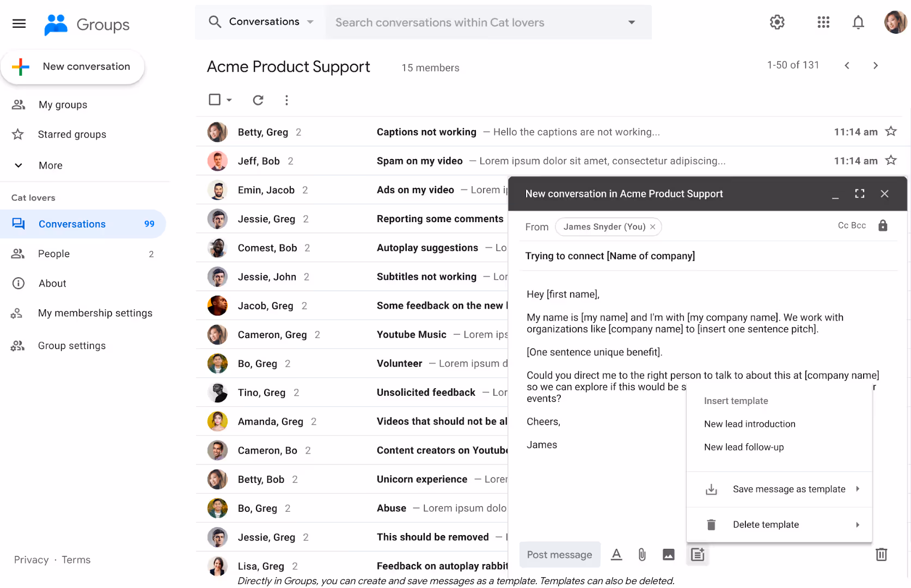Click the lock icon in compose

(x=883, y=225)
